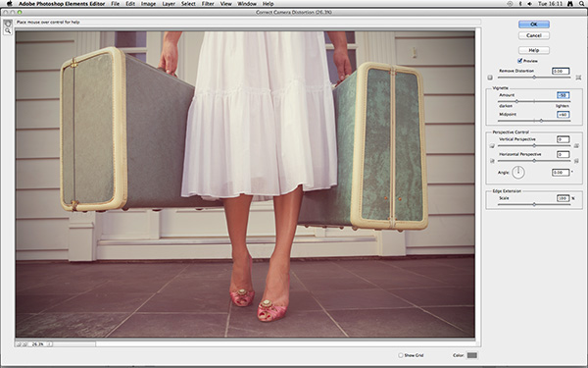Open Spotlight search in menu bar
Screen dimensions: 588x368
581,3
